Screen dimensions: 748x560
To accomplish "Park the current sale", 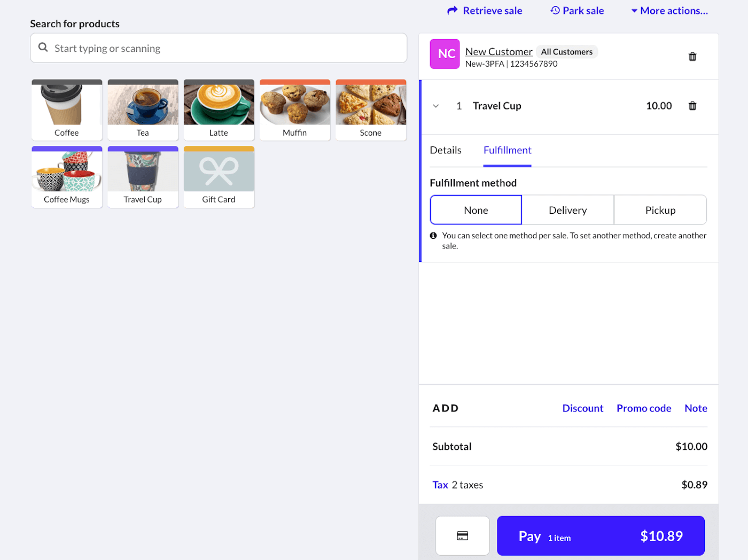I will 577,11.
